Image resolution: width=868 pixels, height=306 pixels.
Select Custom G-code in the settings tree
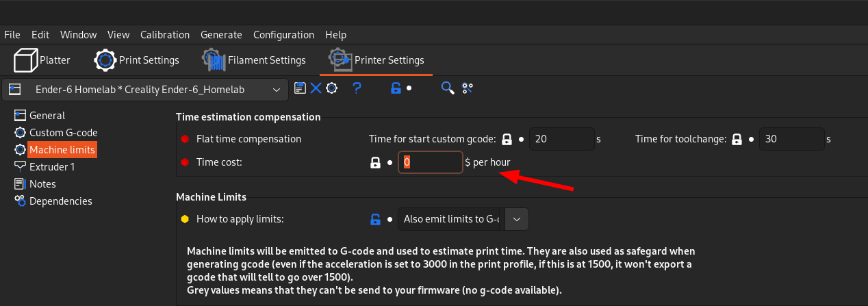point(64,132)
